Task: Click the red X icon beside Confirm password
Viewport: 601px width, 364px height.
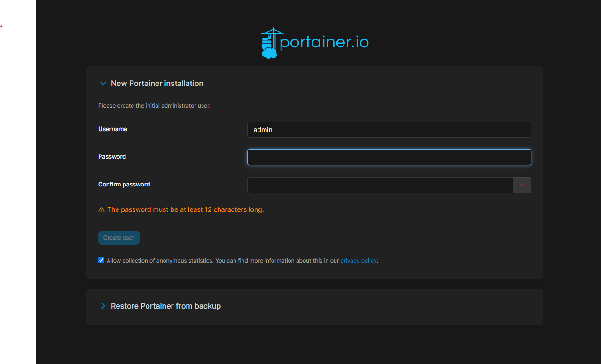Action: coord(522,185)
